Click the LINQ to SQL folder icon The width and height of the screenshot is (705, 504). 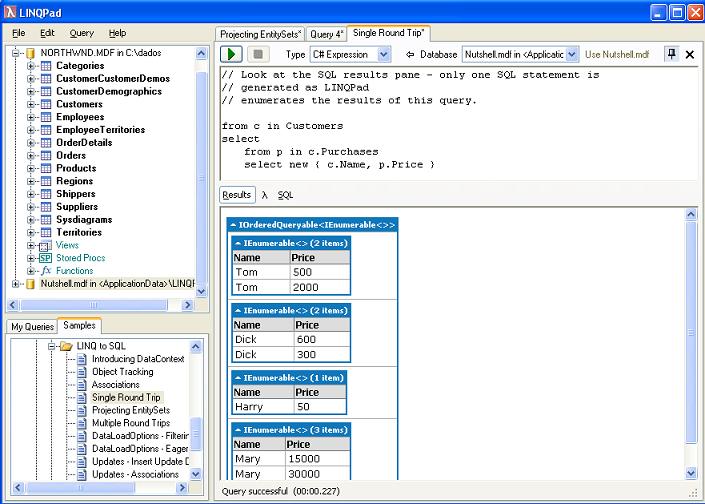click(x=67, y=346)
